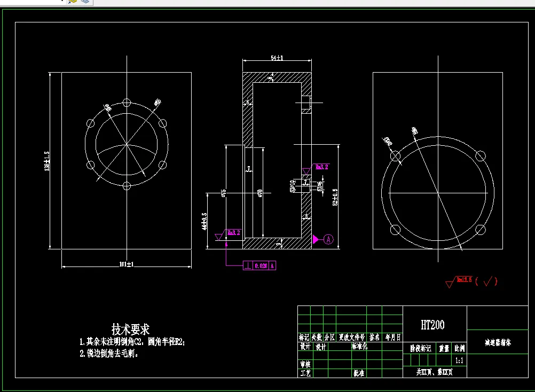Select the 101±1 dimension text
Viewport: 535px width, 392px height.
click(127, 264)
